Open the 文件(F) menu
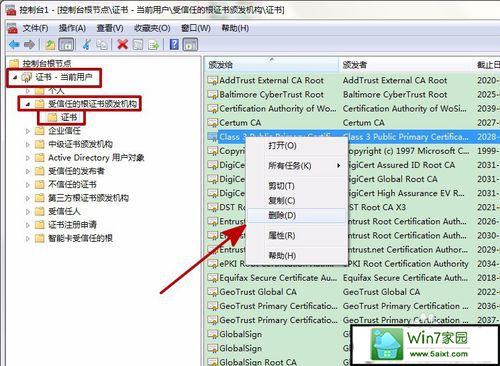The height and width of the screenshot is (366, 500). tap(35, 28)
